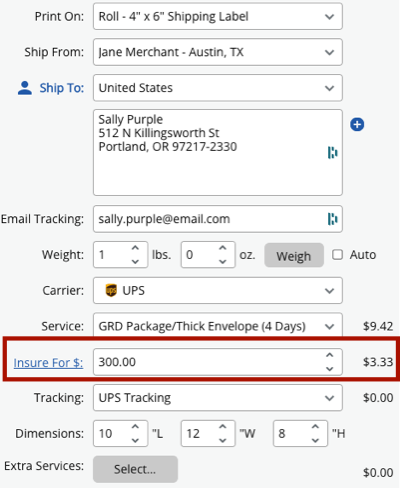Viewport: 400px width, 488px height.
Task: Click the teal icon in address box
Action: tap(332, 153)
